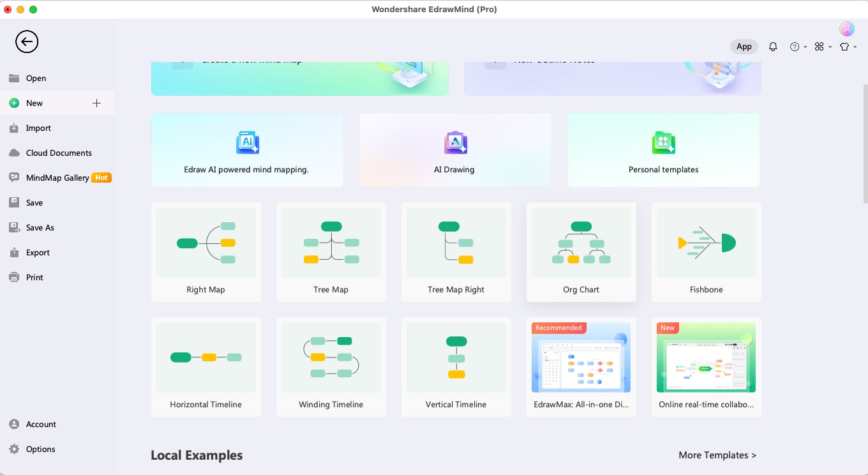Click the Hot badge on MindMap Gallery
The image size is (868, 475).
click(x=101, y=177)
